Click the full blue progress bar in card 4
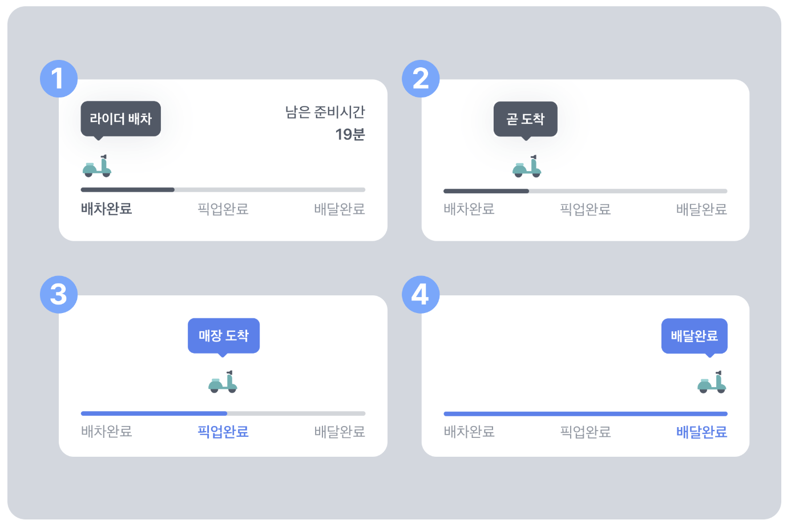Screen dimensions: 791x532 (586, 413)
